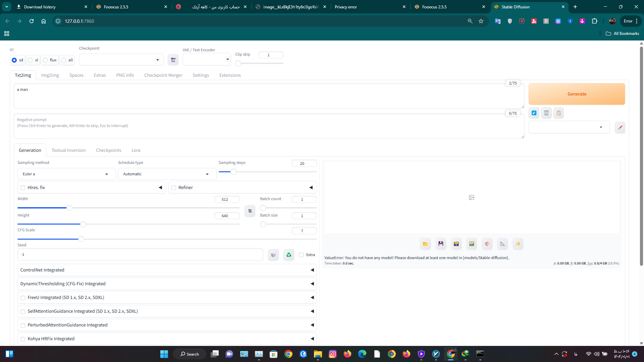The height and width of the screenshot is (362, 644).
Task: Enable the FreeU Integrated checkbox
Action: coord(23,298)
